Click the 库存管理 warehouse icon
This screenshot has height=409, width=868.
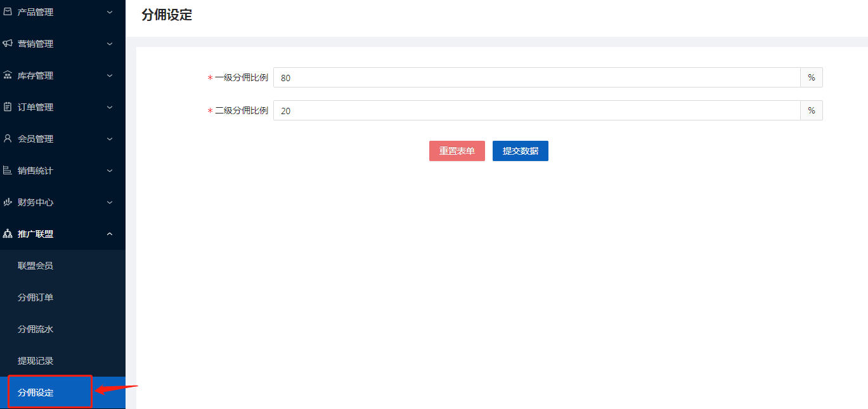pos(8,75)
